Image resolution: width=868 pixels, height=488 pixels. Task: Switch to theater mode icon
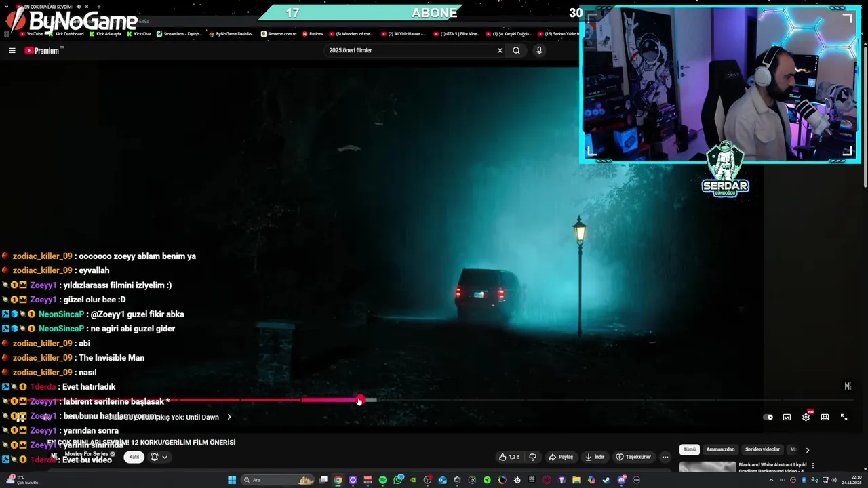pyautogui.click(x=825, y=418)
